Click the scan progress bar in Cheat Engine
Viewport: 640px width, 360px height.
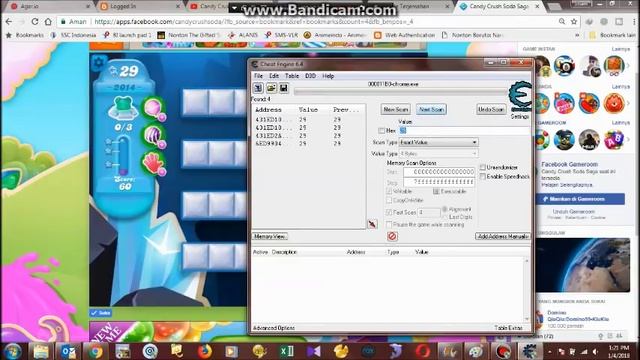coord(400,92)
